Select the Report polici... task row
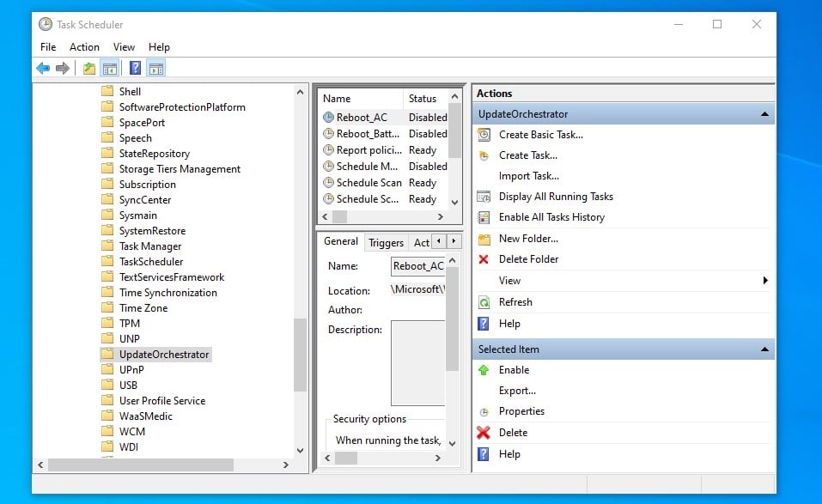The image size is (822, 504). (x=385, y=150)
